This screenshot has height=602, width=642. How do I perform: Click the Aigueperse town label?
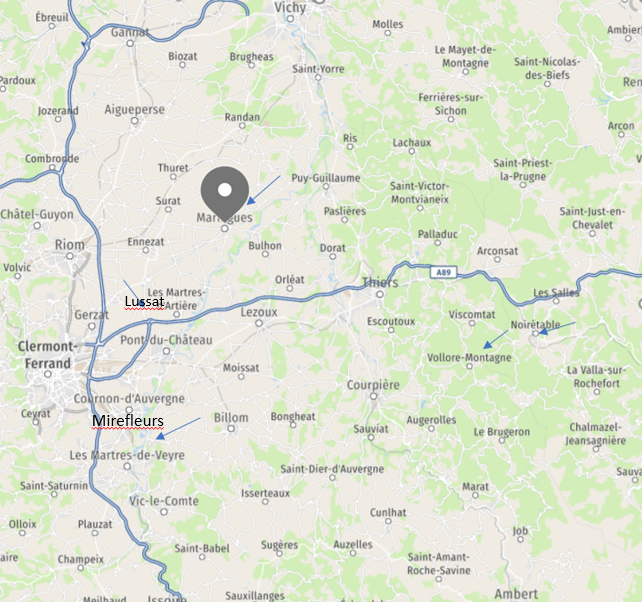click(135, 110)
